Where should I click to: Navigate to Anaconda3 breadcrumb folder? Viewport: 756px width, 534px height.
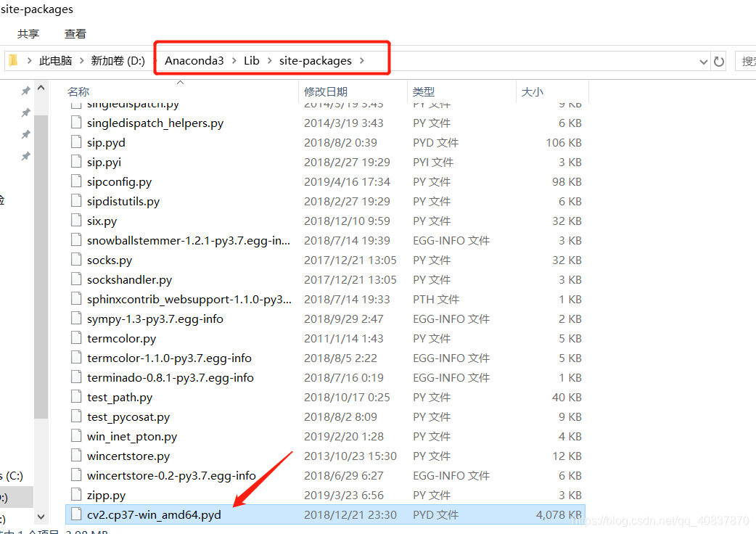(194, 61)
